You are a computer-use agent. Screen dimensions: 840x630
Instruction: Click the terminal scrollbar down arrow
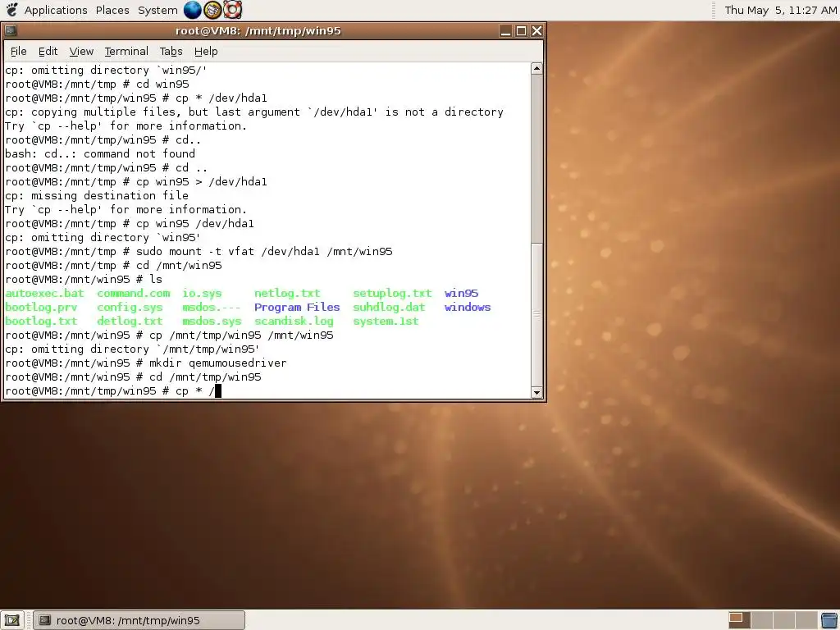(x=536, y=393)
